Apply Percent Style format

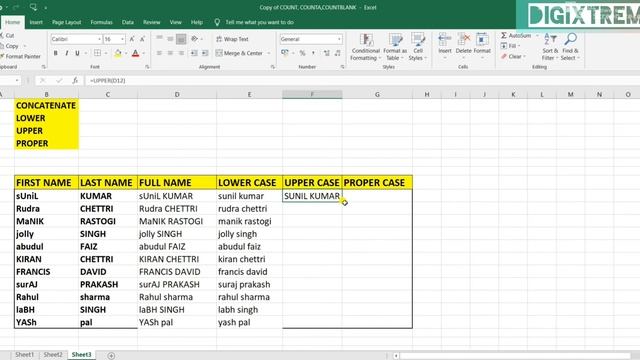[302, 53]
